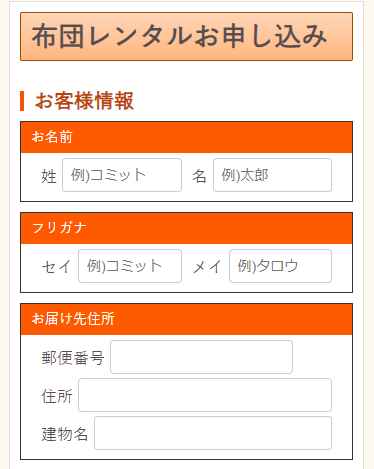Click the メイ label text
The image size is (374, 469).
(207, 267)
